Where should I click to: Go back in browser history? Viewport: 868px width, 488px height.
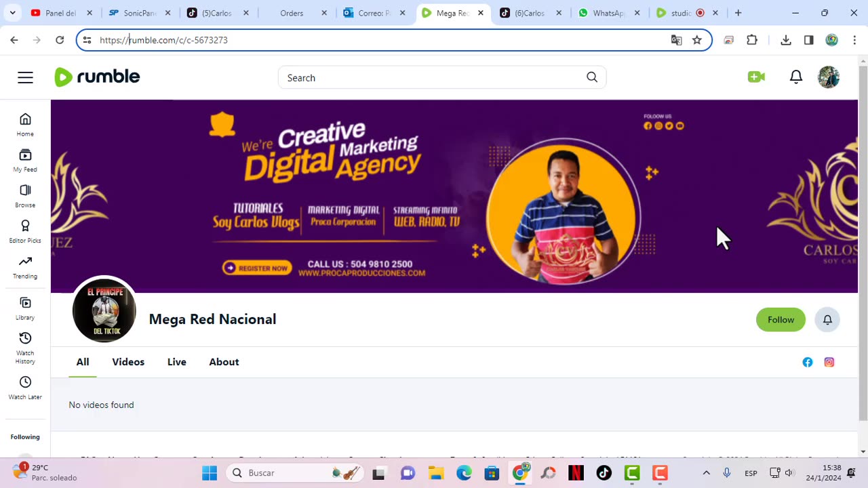(14, 40)
